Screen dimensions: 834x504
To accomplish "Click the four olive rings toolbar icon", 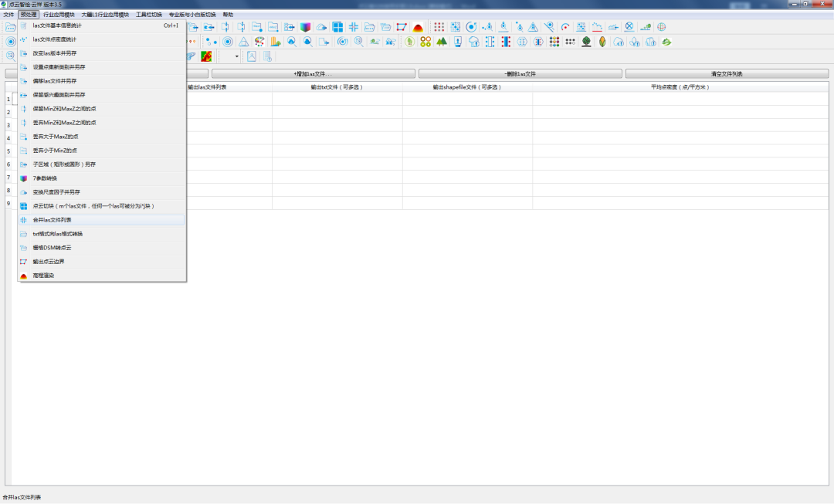I will point(425,42).
